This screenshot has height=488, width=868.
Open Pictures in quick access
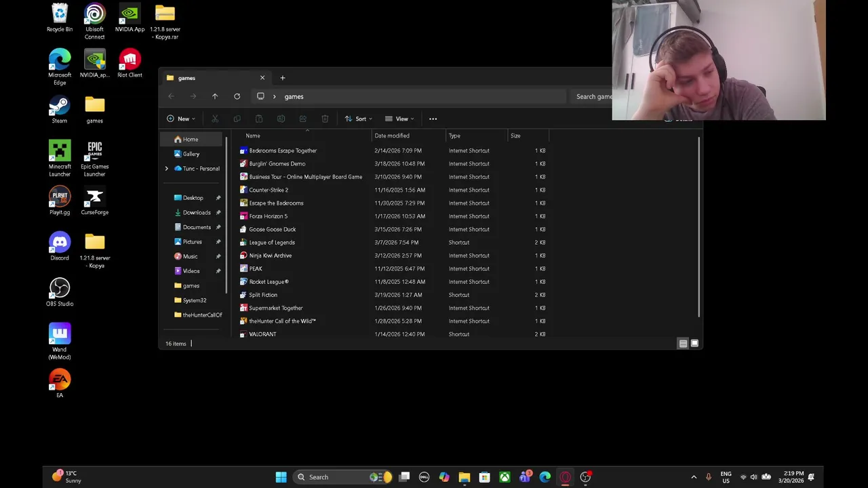point(193,242)
